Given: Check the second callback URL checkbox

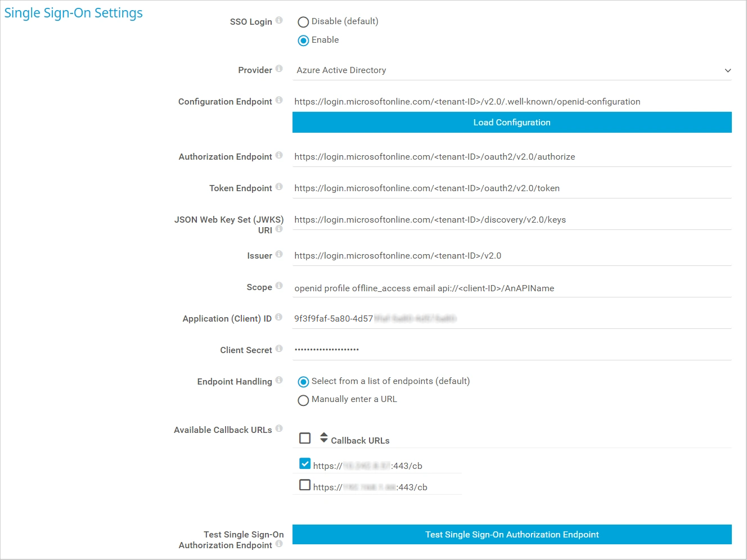Looking at the screenshot, I should pos(305,485).
